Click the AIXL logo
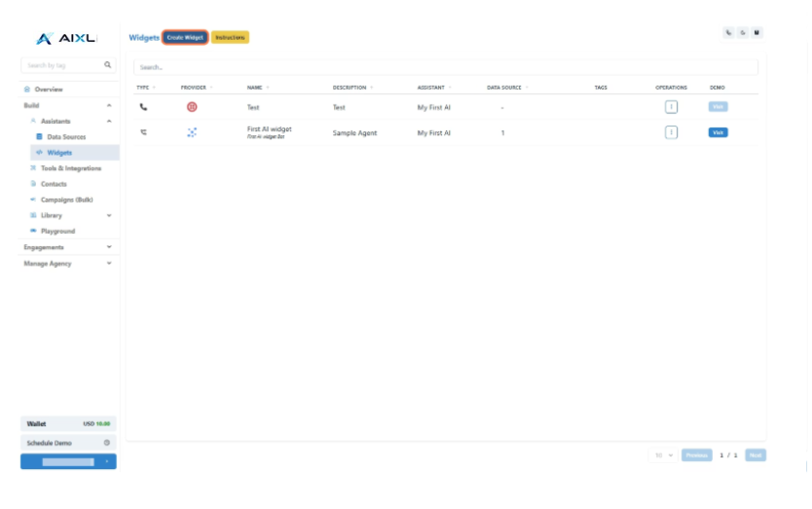This screenshot has height=509, width=812. tap(67, 38)
